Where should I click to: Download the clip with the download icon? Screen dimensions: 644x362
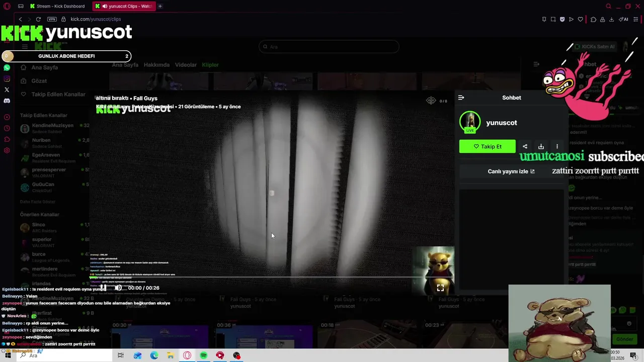coord(541,146)
